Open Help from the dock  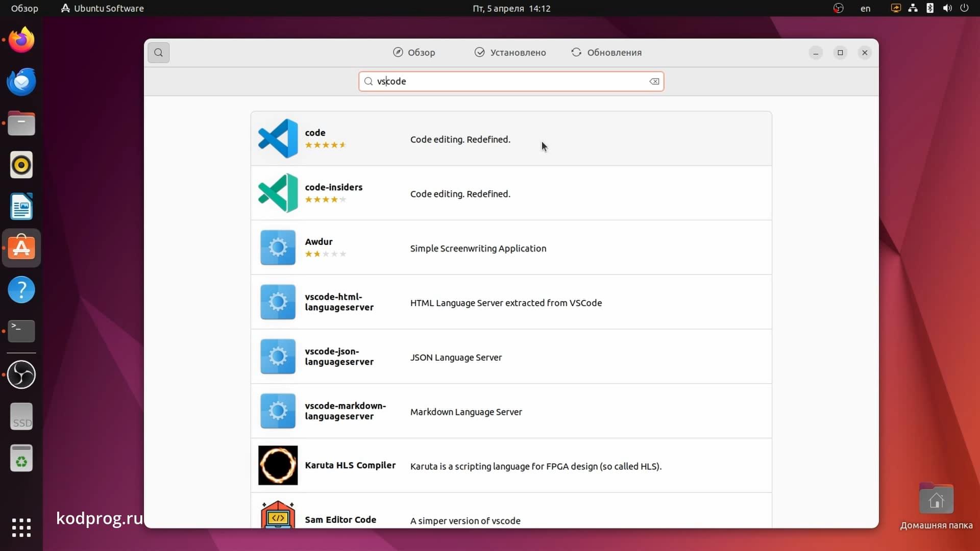(x=21, y=290)
